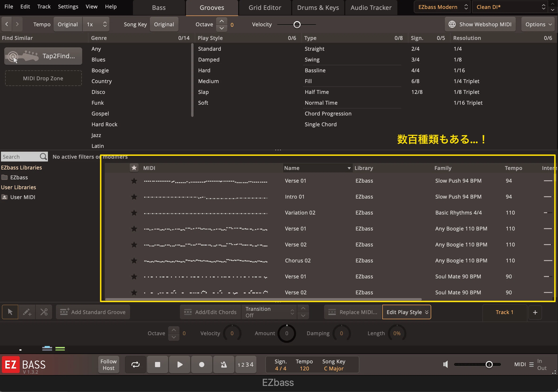
Task: Click the speaker volume icon
Action: point(446,364)
